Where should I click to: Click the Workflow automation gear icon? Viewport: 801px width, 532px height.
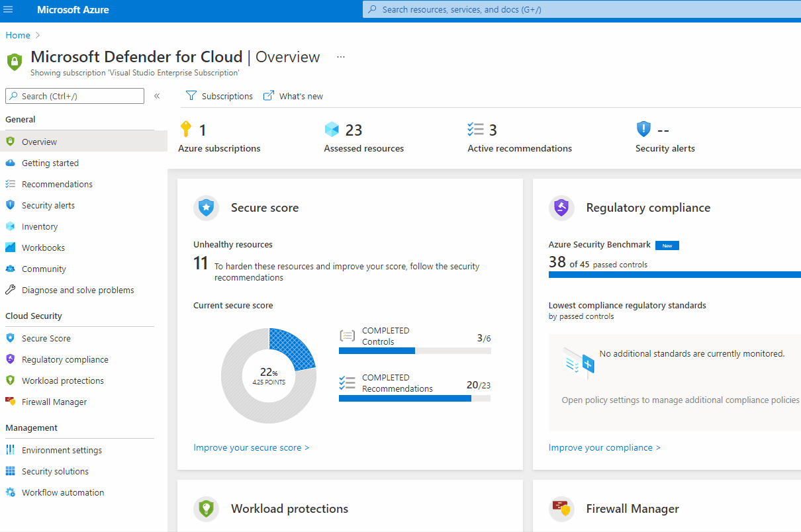10,492
